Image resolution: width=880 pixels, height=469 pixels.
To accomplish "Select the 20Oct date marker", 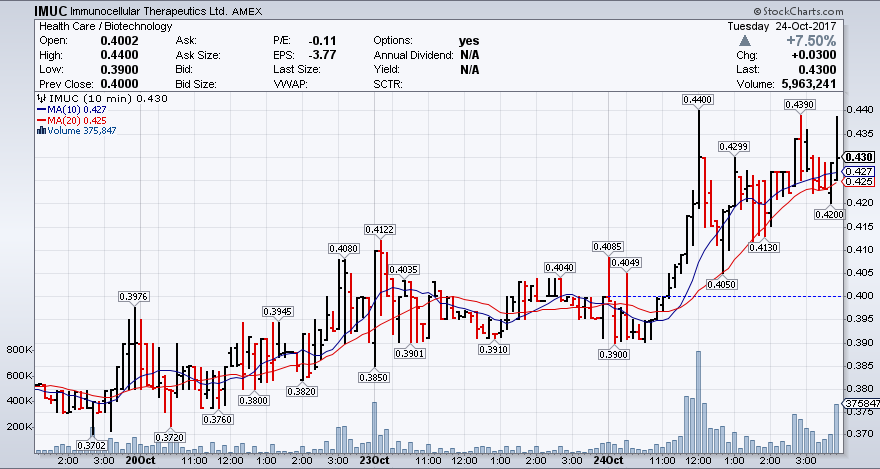I will click(x=139, y=461).
